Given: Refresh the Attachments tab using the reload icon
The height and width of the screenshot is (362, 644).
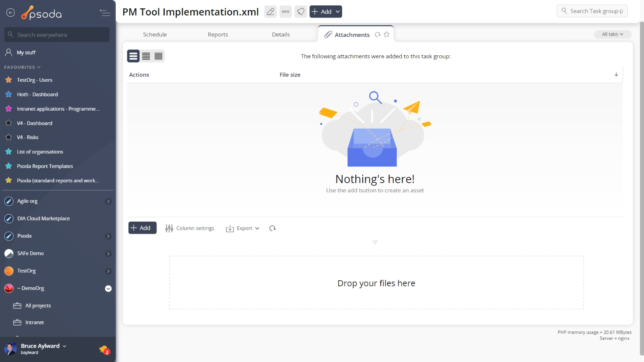Looking at the screenshot, I should (x=378, y=35).
